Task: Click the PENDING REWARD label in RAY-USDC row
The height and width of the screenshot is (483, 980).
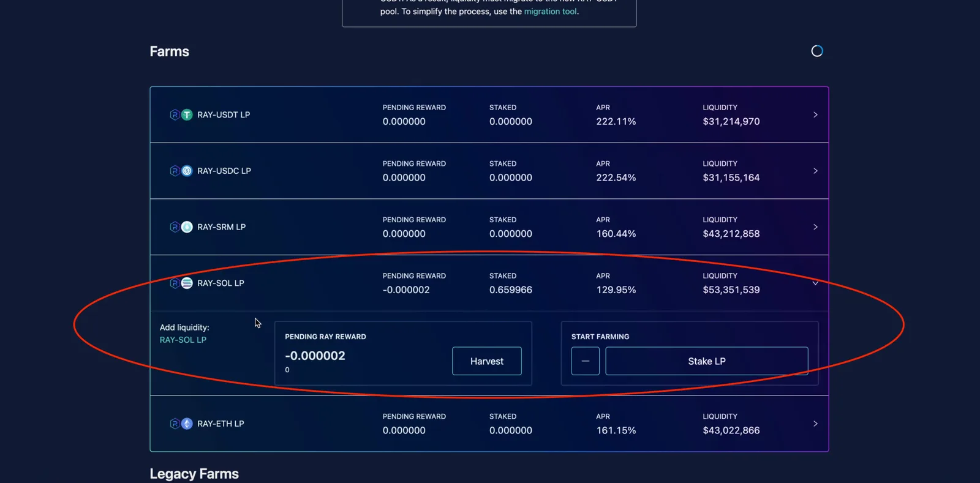Action: pyautogui.click(x=414, y=163)
